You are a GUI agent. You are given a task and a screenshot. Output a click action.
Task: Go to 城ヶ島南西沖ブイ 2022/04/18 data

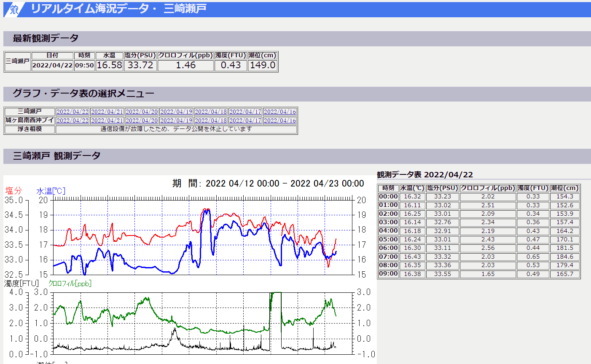coord(211,120)
